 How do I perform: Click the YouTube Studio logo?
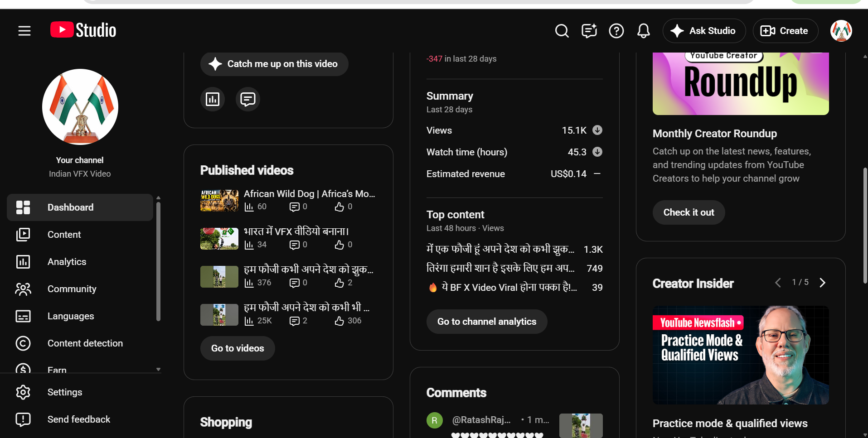(x=83, y=30)
